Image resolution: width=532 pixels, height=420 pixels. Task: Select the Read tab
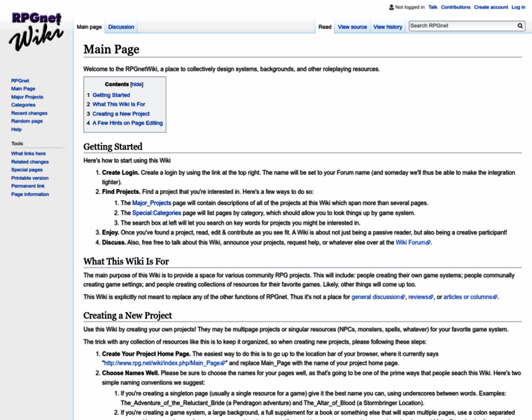325,27
